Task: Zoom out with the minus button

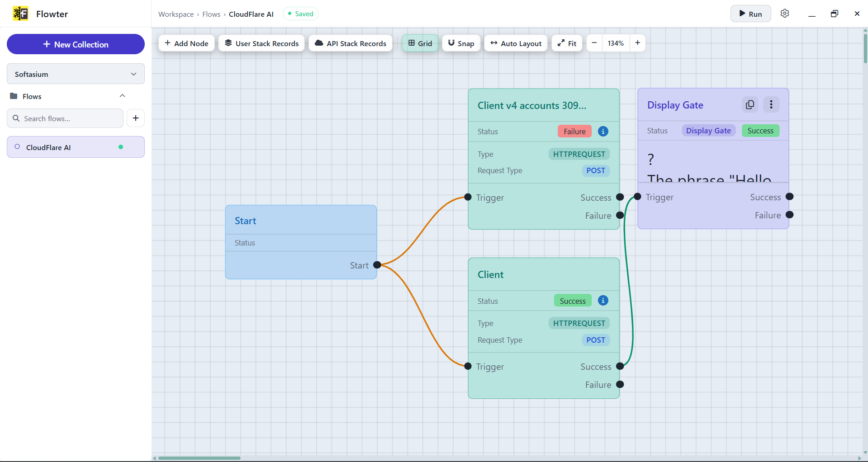Action: pyautogui.click(x=594, y=43)
